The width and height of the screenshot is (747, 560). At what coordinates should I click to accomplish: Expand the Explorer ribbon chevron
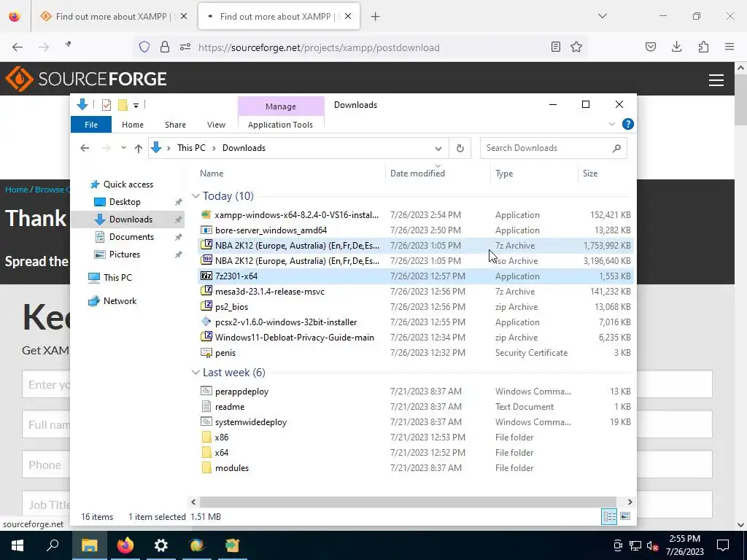(612, 124)
